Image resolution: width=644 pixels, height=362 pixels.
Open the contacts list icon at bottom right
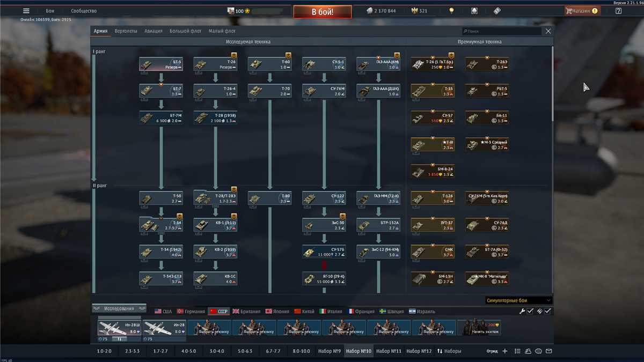pos(517,351)
